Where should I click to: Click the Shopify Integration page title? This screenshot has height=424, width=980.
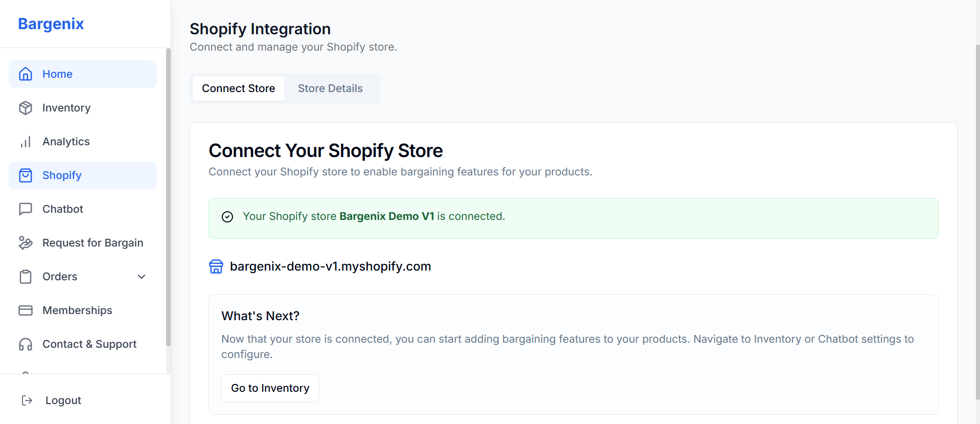click(260, 29)
